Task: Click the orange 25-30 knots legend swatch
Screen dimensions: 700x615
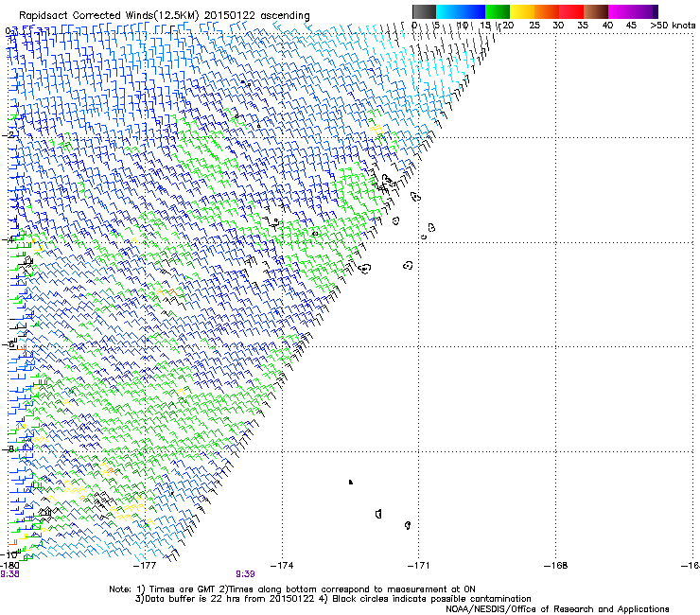Action: coord(547,11)
